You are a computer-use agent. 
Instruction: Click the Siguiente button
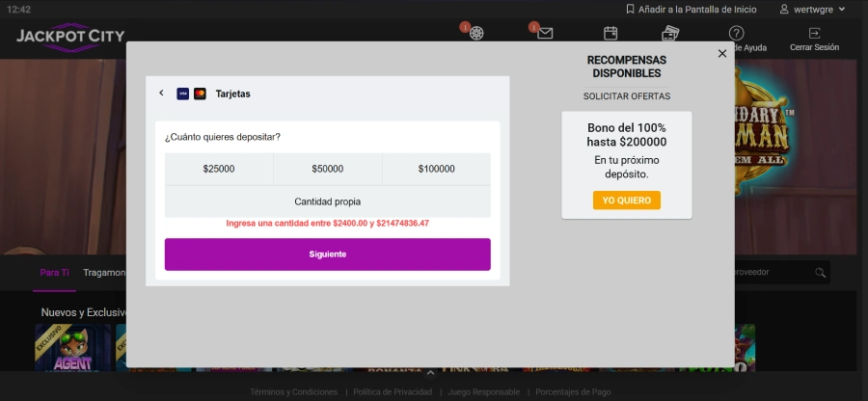328,254
